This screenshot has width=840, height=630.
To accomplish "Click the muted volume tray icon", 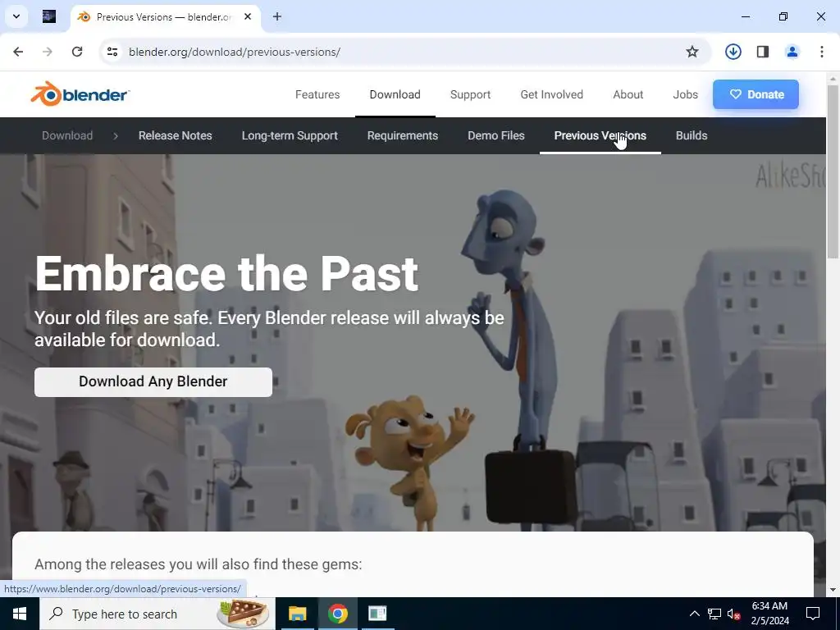I will [x=733, y=614].
